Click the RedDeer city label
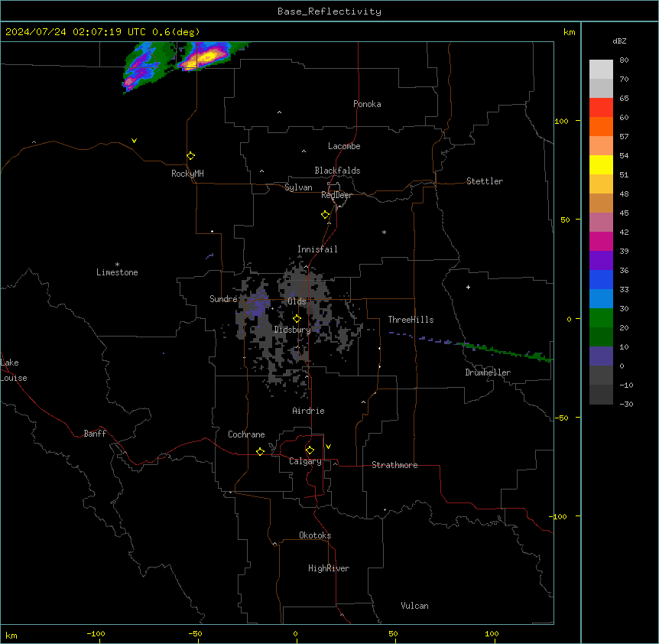This screenshot has height=644, width=659. pos(336,195)
